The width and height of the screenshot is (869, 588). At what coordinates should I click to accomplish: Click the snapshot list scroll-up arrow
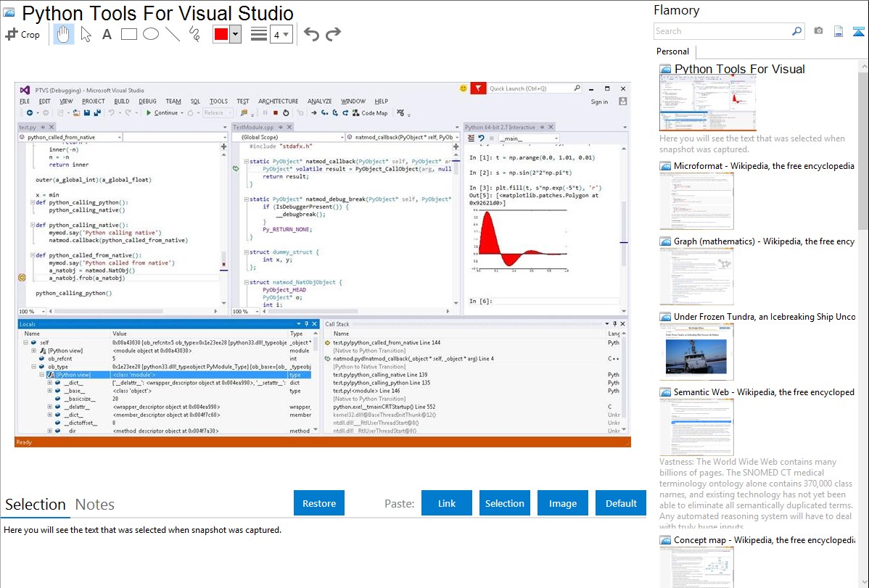pos(864,66)
